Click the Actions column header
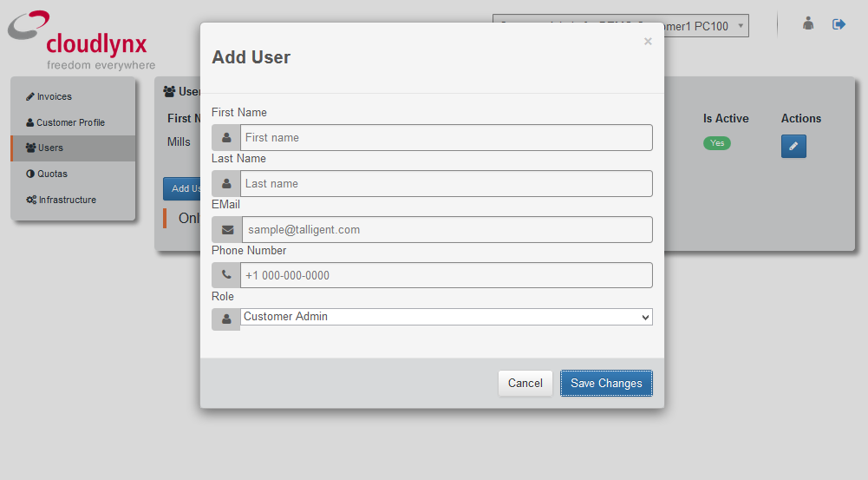The width and height of the screenshot is (868, 480). [x=801, y=119]
